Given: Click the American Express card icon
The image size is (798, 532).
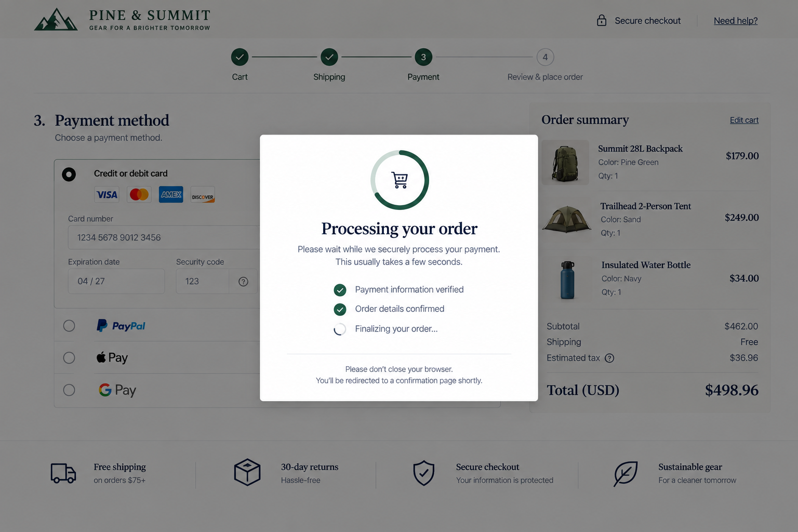Looking at the screenshot, I should [171, 194].
